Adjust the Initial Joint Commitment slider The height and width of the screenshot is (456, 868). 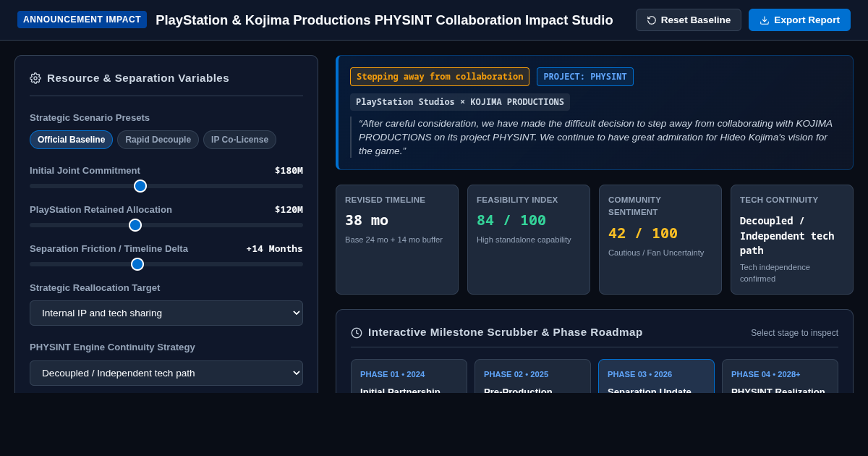tap(166, 186)
